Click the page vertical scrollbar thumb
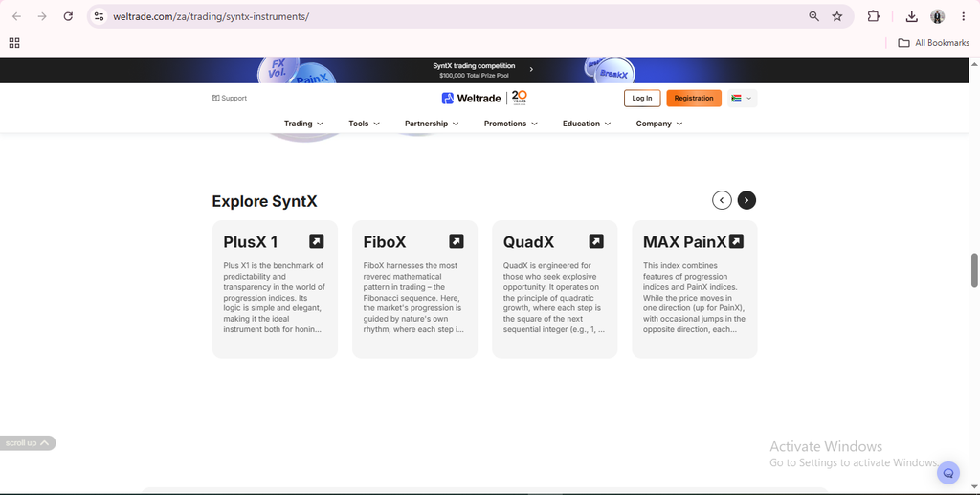The image size is (980, 495). [973, 270]
